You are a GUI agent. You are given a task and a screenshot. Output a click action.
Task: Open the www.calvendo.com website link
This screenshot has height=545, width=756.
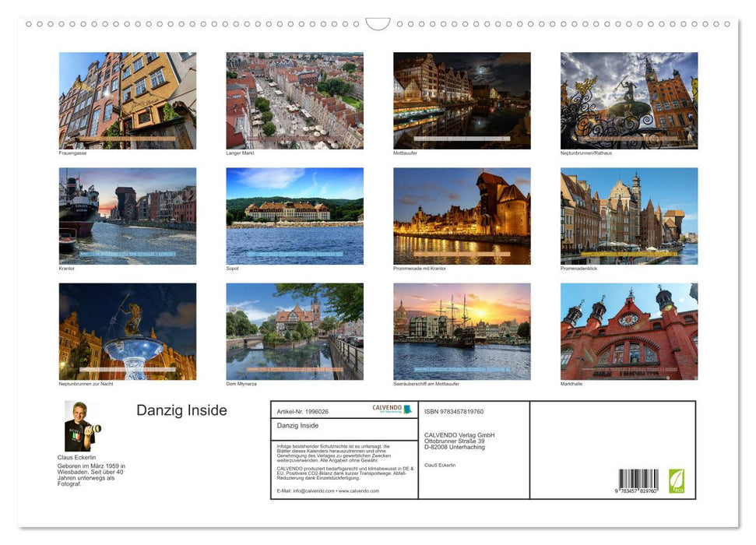[x=358, y=491]
